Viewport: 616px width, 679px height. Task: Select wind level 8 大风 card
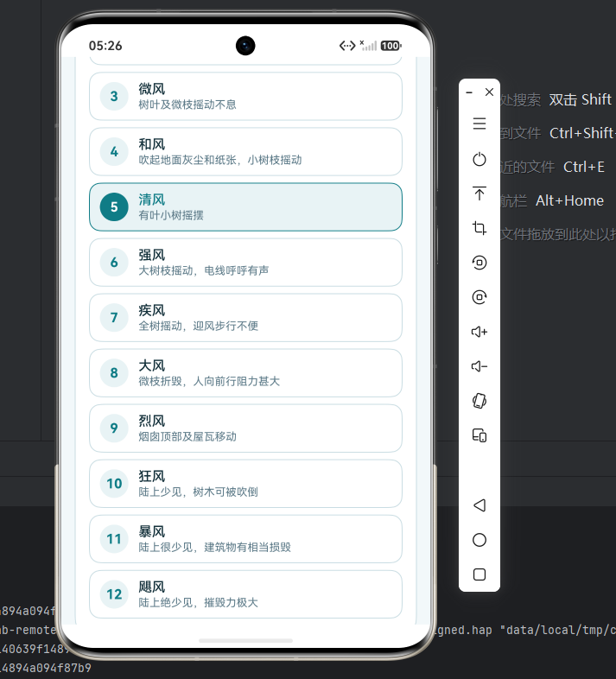pyautogui.click(x=245, y=373)
